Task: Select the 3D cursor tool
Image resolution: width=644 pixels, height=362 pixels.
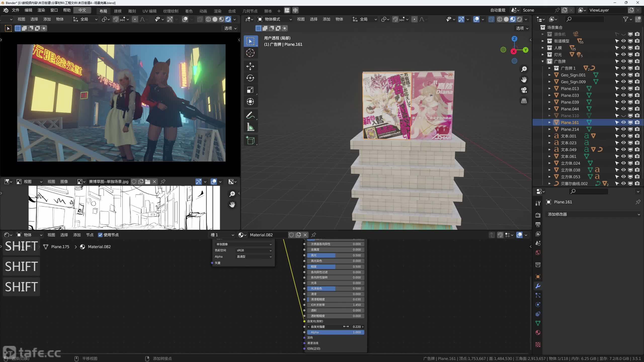Action: pyautogui.click(x=250, y=53)
